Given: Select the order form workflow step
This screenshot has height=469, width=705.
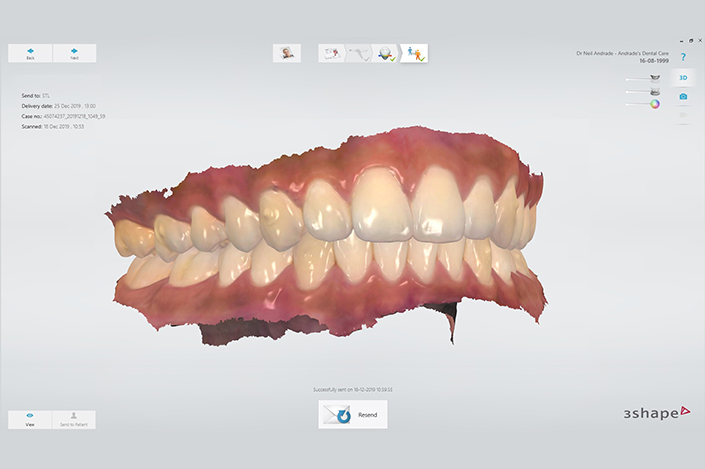Looking at the screenshot, I should (x=332, y=53).
